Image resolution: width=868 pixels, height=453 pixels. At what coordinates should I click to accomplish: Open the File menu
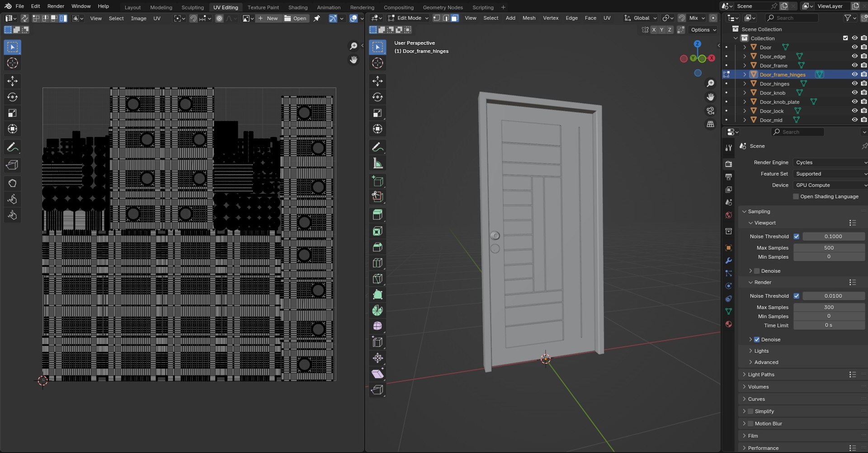coord(20,6)
